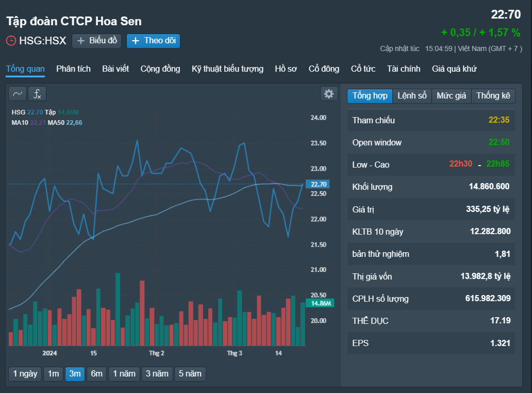Click the plus icon on Theo dõi button
This screenshot has height=393, width=532.
point(136,41)
